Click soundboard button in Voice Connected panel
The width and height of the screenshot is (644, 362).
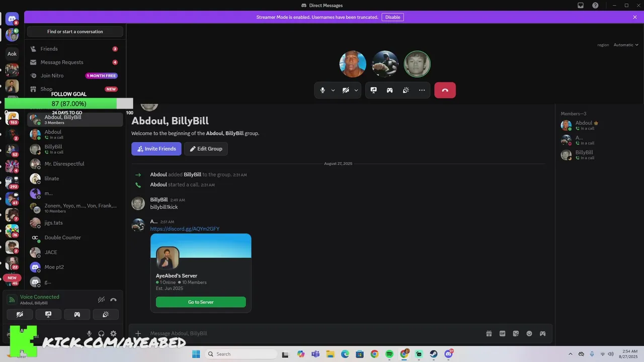pos(106,314)
